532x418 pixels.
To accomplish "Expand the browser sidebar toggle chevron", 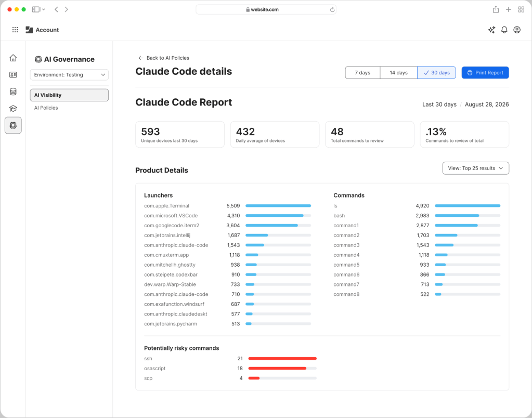I will [x=44, y=9].
